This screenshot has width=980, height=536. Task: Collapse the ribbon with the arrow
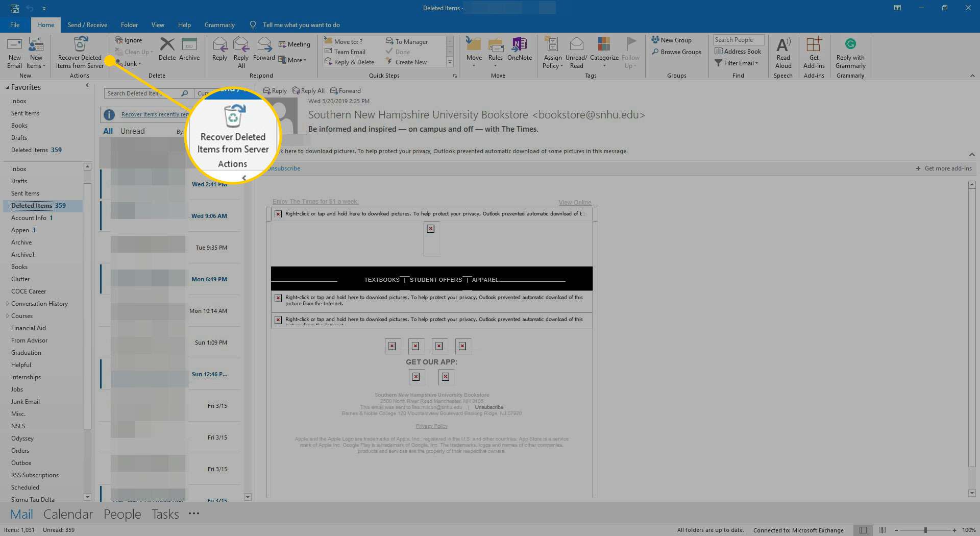[x=972, y=76]
